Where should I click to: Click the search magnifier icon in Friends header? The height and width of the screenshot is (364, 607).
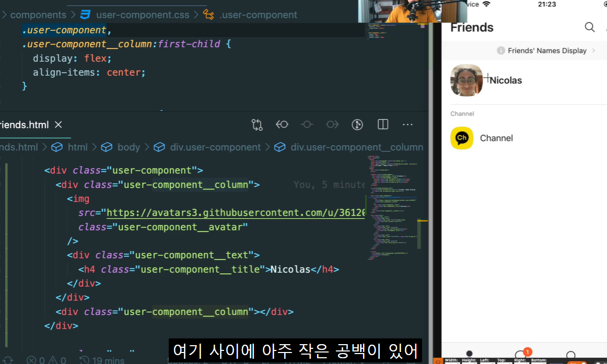tap(590, 27)
